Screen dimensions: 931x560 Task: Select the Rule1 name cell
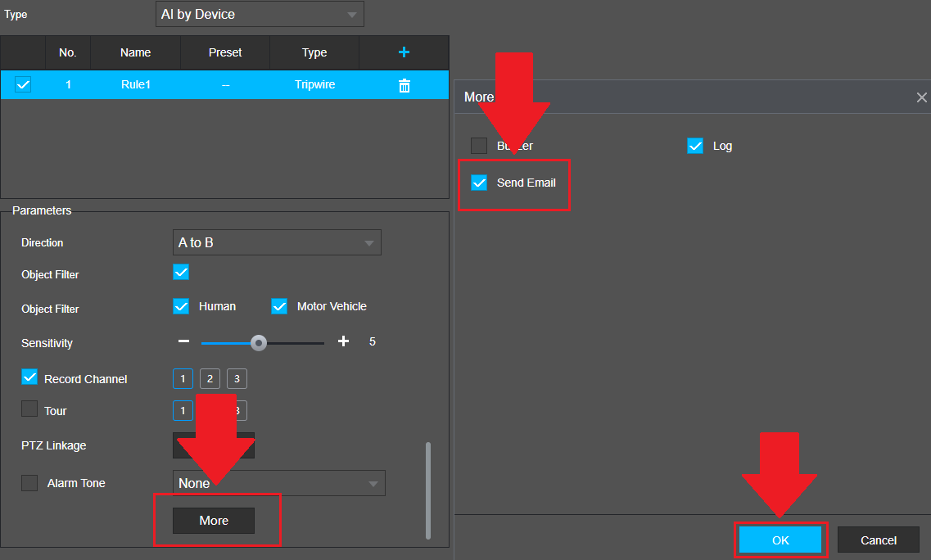click(x=135, y=84)
